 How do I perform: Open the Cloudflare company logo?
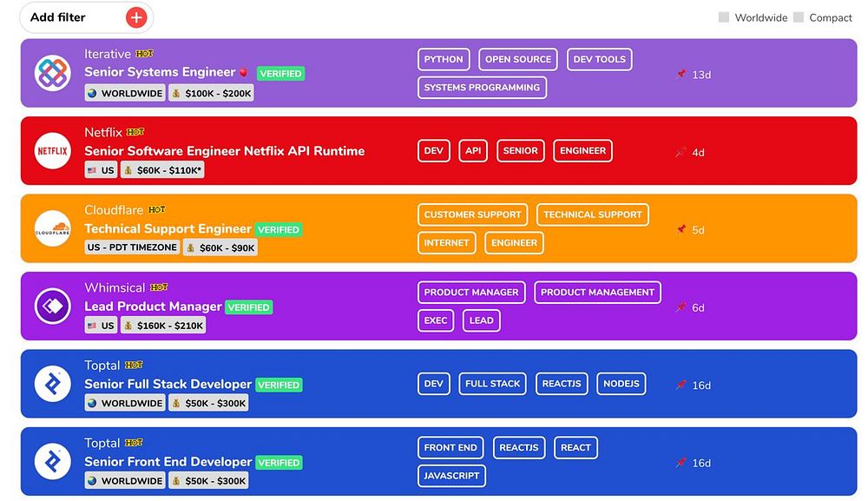click(x=53, y=228)
